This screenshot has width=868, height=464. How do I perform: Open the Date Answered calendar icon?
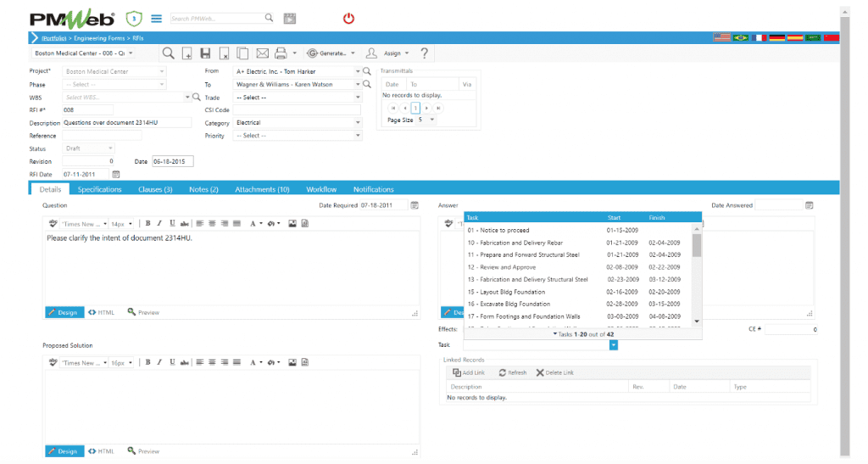click(x=810, y=205)
